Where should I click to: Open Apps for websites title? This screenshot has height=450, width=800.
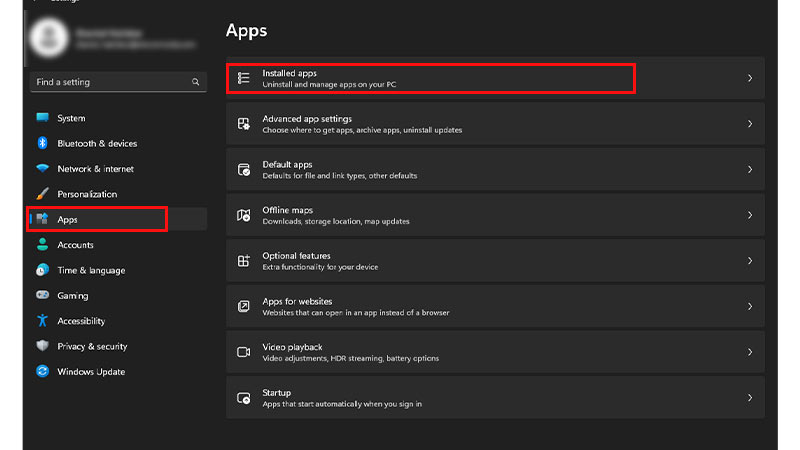pyautogui.click(x=297, y=302)
